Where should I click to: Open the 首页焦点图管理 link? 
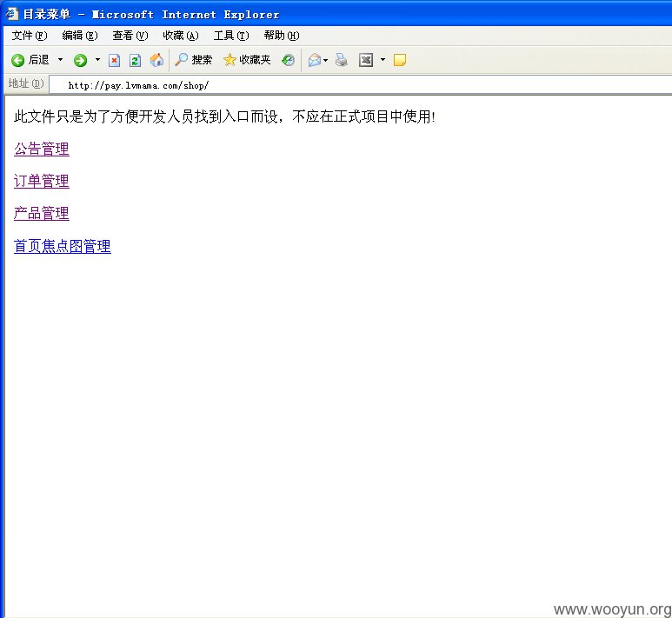(63, 247)
